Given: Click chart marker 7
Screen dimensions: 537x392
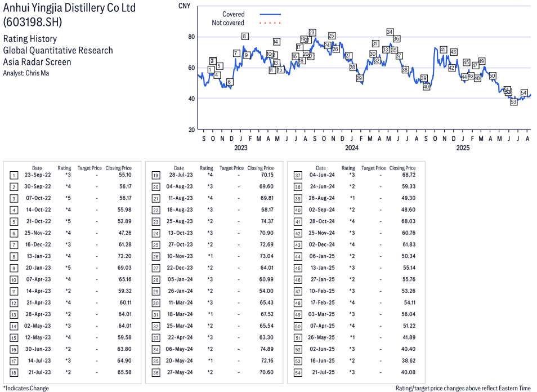Looking at the screenshot, I should pos(236,53).
